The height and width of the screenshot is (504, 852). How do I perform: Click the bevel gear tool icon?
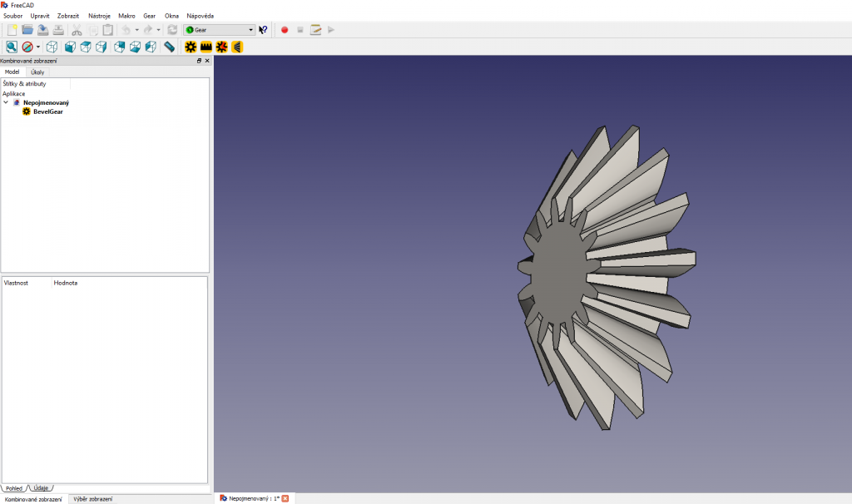click(x=237, y=47)
